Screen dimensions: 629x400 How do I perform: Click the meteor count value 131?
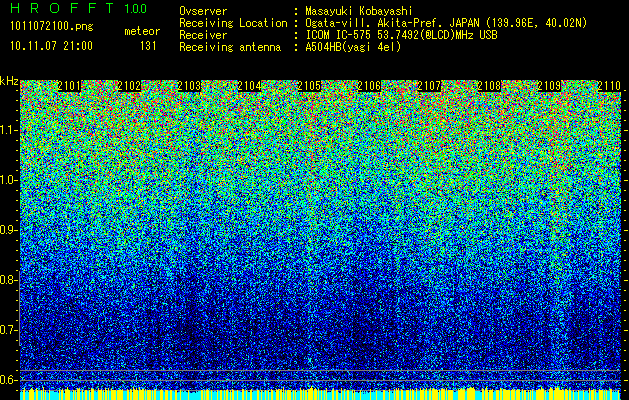(148, 45)
